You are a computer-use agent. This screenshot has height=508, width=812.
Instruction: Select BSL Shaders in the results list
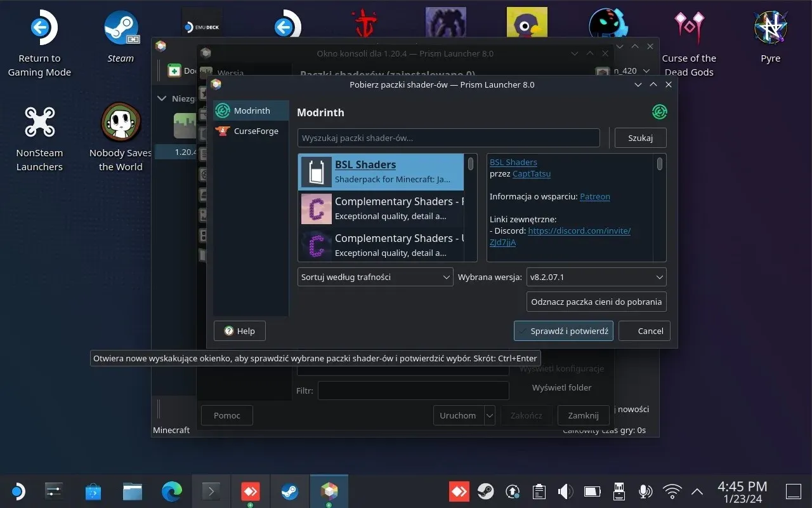tap(381, 171)
